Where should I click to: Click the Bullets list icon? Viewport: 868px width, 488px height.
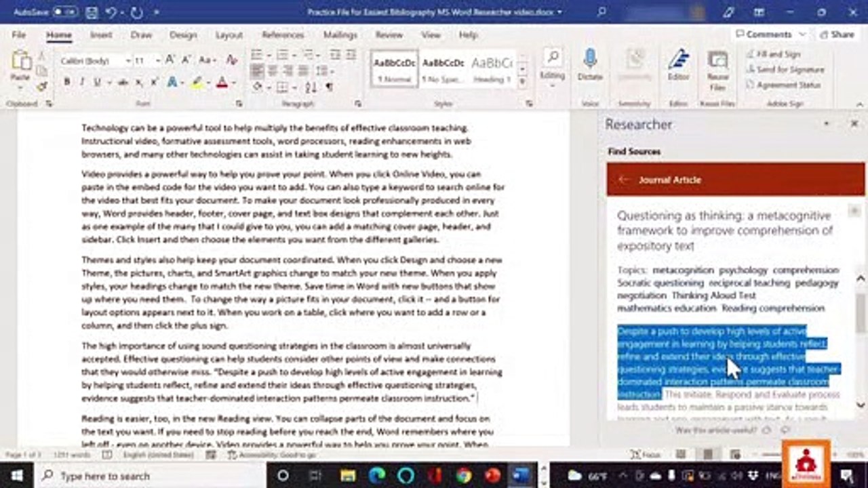pyautogui.click(x=257, y=55)
